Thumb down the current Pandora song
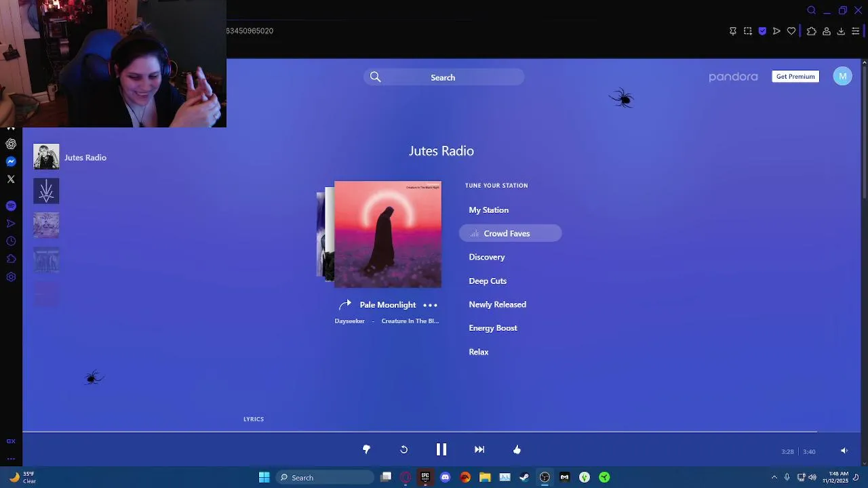The width and height of the screenshot is (868, 488). coord(366,449)
